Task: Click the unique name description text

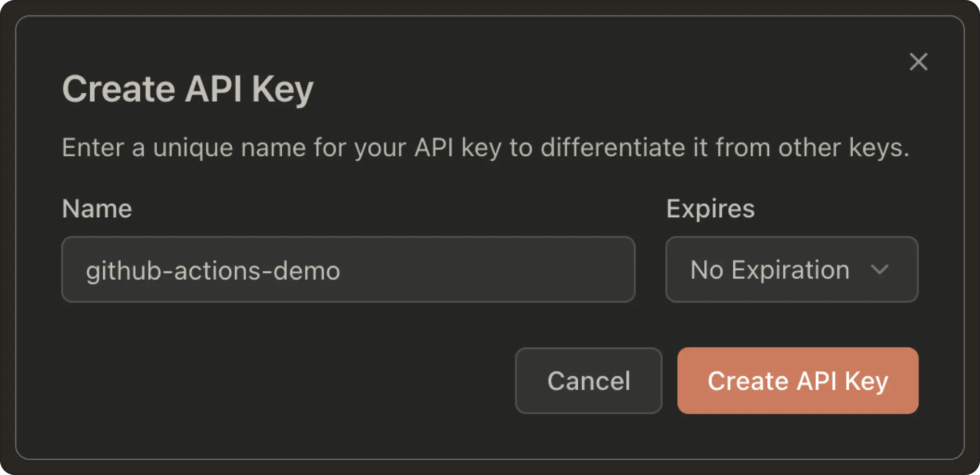Action: [485, 148]
